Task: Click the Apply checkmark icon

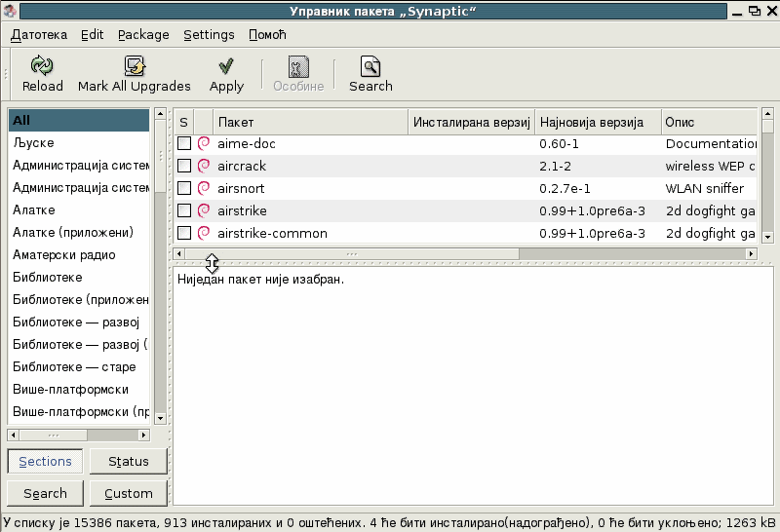Action: 226,65
